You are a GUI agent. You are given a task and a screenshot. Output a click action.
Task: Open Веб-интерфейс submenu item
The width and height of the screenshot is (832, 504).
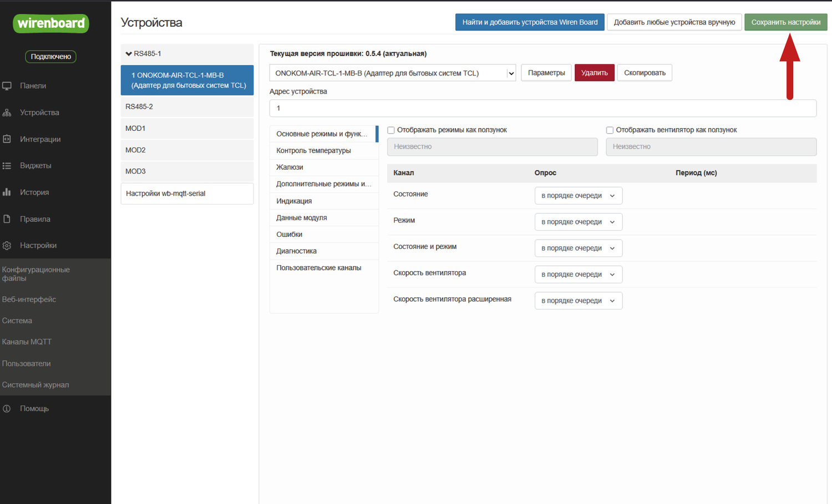(29, 299)
